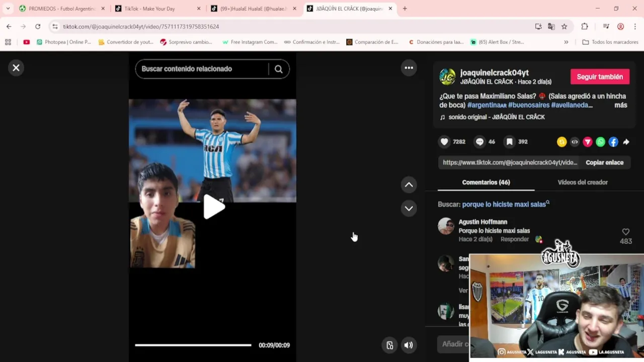Repost video with yellow repost icon
644x362 pixels.
[x=561, y=142]
